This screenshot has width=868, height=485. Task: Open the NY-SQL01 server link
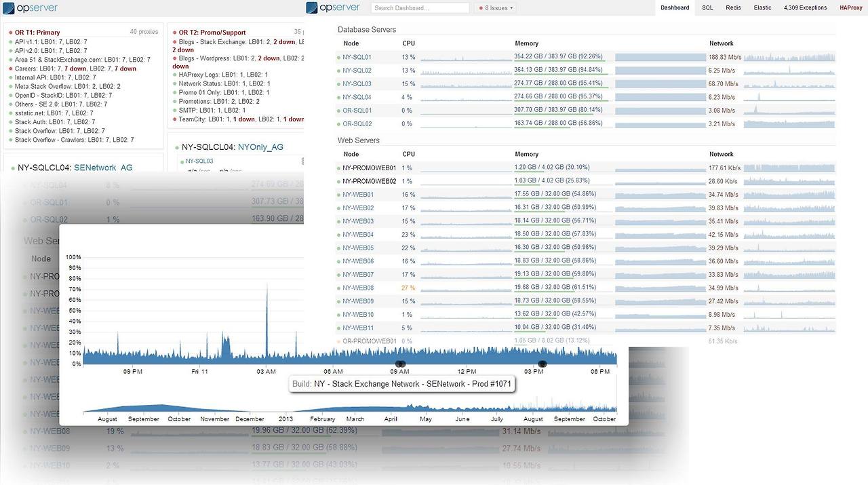(x=357, y=57)
